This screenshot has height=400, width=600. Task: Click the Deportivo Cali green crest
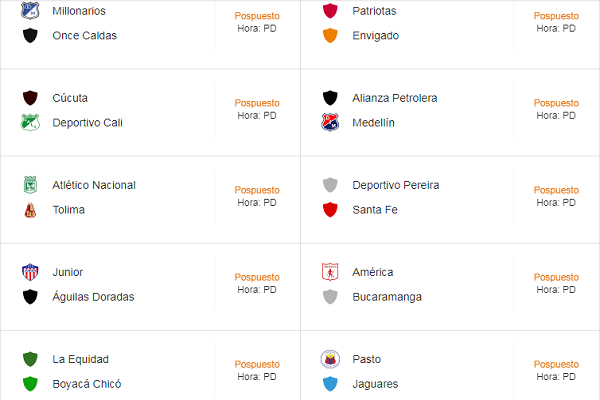pos(30,122)
